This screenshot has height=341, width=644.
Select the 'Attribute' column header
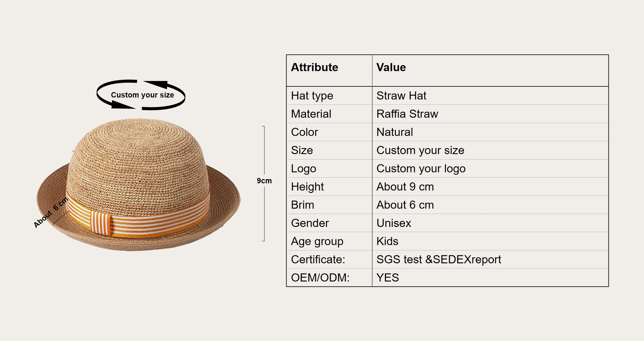[x=329, y=70]
